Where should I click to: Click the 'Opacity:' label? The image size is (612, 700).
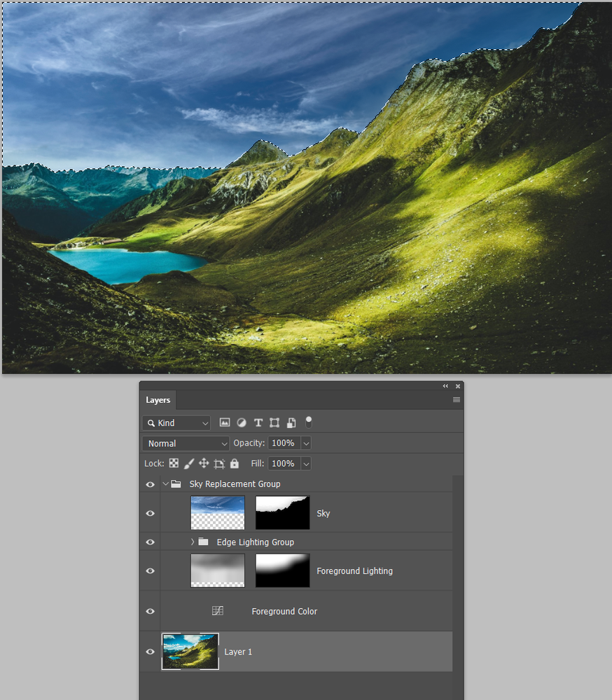[x=249, y=443]
